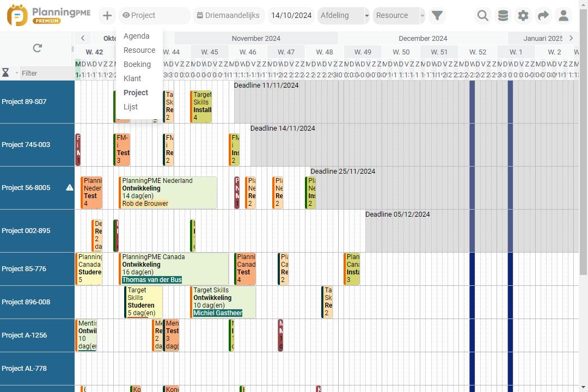Click the plus icon to add a new entry
This screenshot has width=588, height=392.
coord(107,16)
